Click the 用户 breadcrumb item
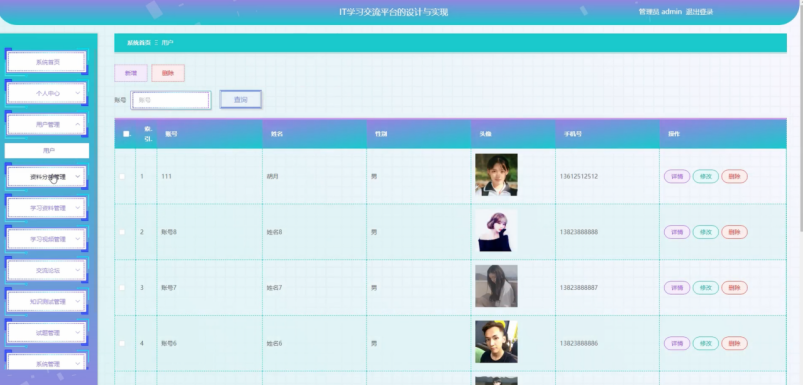 167,43
